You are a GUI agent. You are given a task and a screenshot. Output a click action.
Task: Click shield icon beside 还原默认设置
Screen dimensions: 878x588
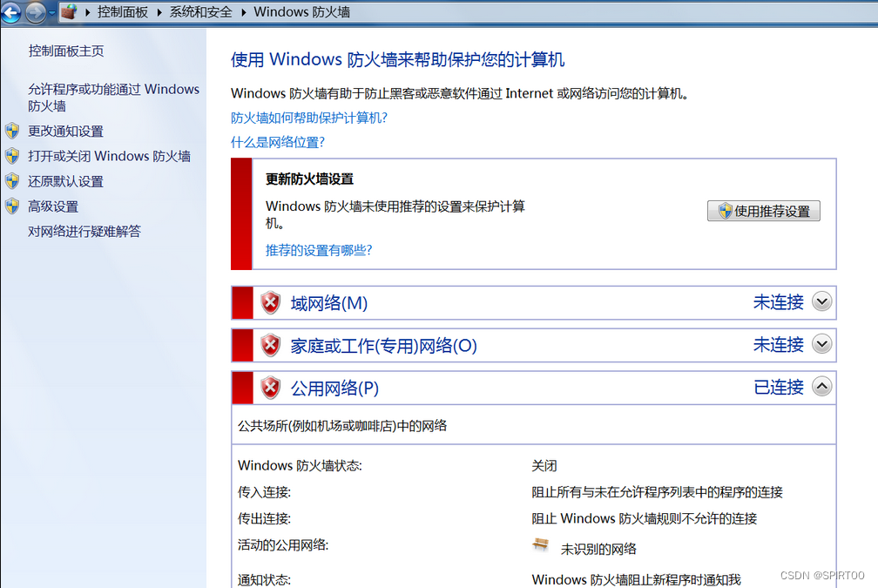click(12, 181)
